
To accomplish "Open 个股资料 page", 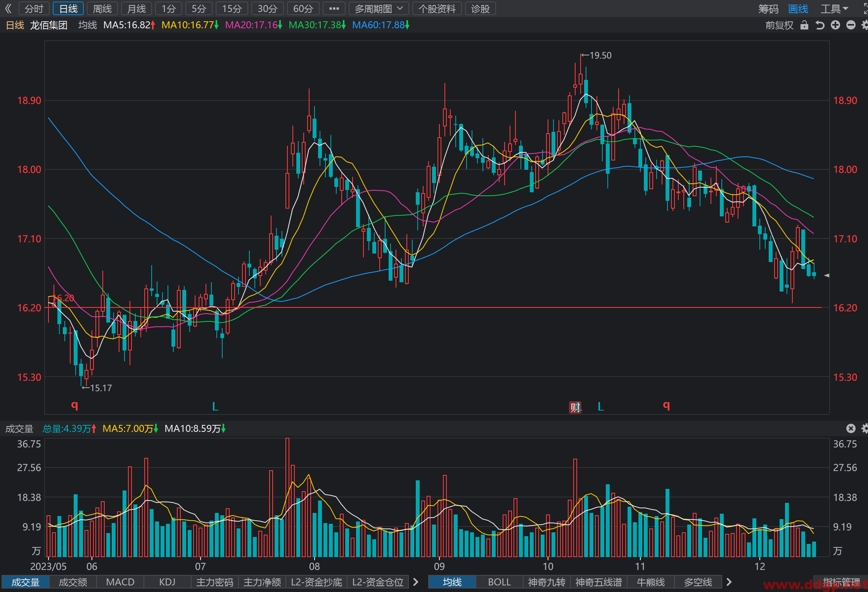I will [x=437, y=9].
